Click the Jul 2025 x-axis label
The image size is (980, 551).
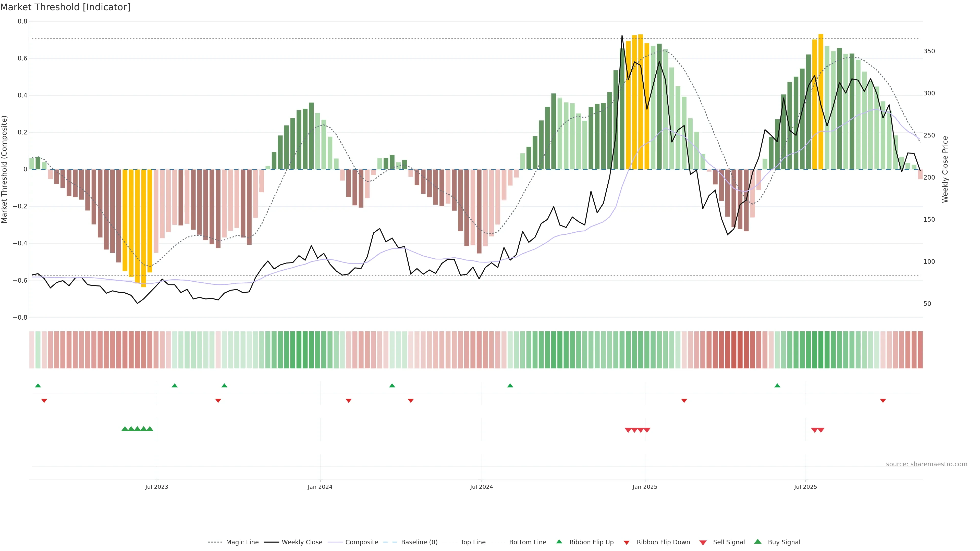[805, 487]
